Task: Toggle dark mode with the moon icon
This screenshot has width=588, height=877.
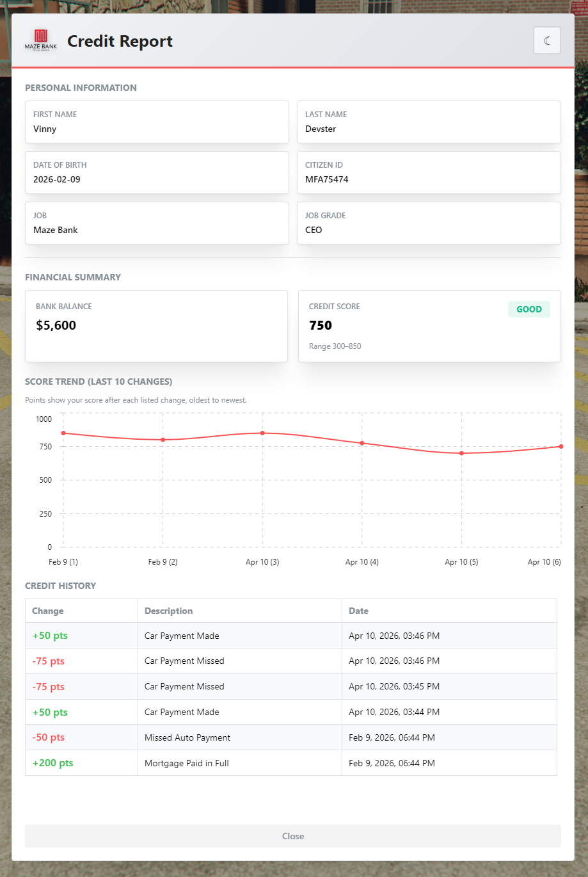Action: point(547,41)
